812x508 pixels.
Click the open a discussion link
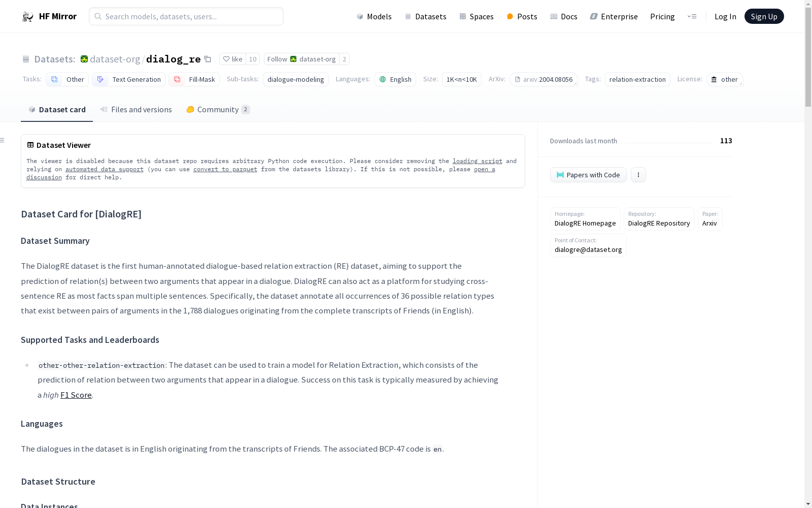point(484,169)
